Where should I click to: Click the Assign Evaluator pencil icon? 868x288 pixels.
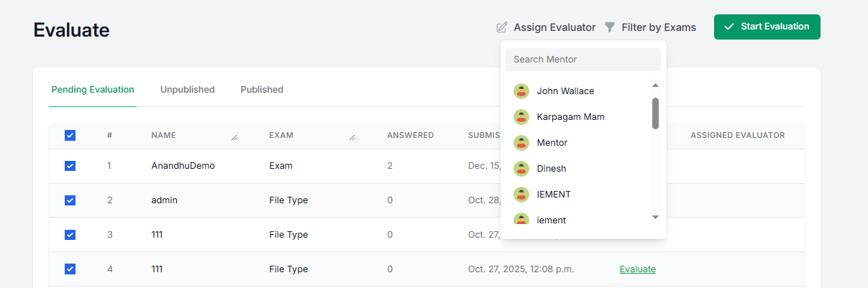click(502, 27)
